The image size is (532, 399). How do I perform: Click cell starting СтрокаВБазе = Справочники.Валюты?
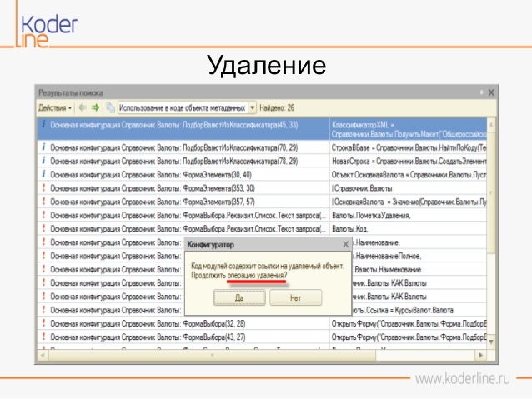(x=408, y=147)
